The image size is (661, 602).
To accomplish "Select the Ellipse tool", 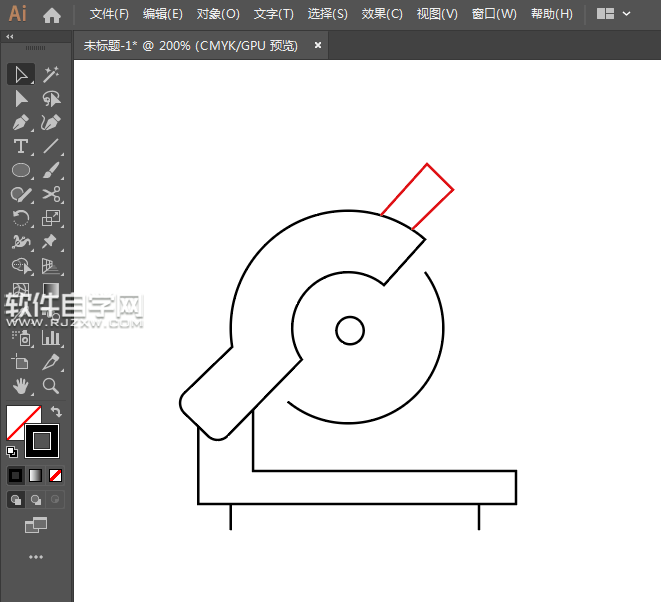I will click(21, 170).
